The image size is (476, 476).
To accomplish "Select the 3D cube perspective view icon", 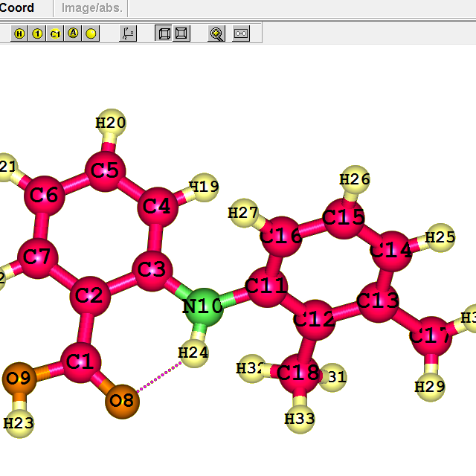I will click(x=164, y=33).
